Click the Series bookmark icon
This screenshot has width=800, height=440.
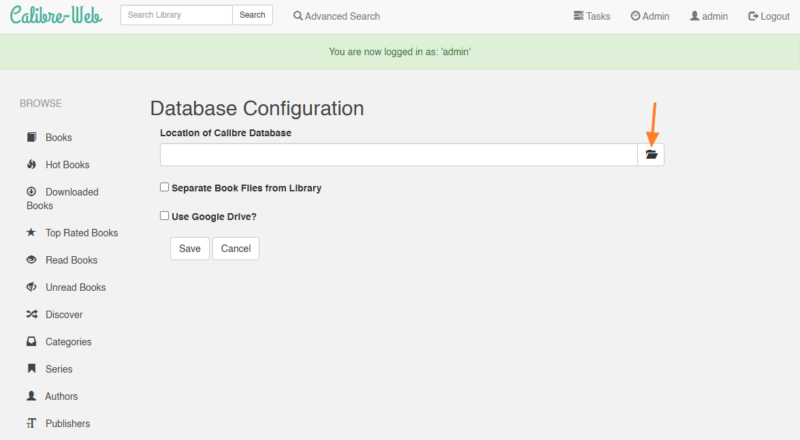pyautogui.click(x=32, y=369)
